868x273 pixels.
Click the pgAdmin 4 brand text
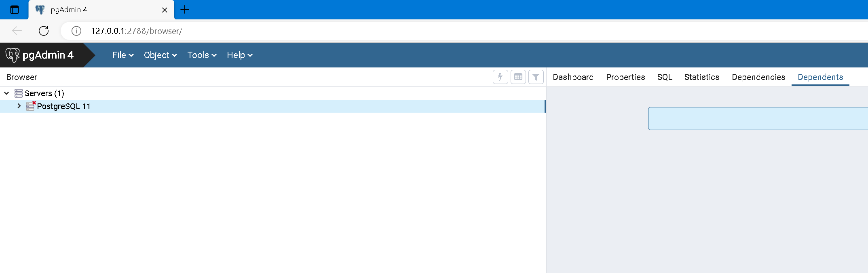[48, 55]
